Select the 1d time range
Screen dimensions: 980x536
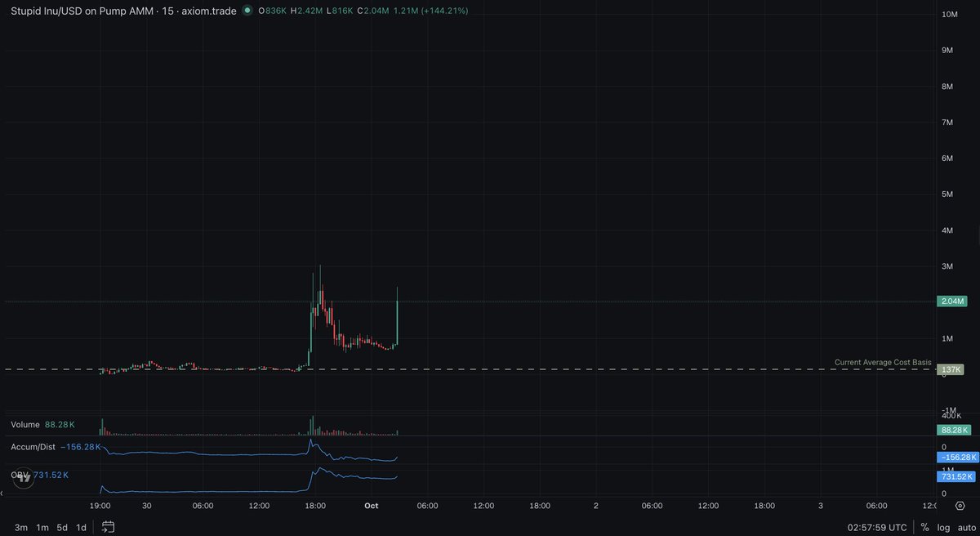[82, 527]
